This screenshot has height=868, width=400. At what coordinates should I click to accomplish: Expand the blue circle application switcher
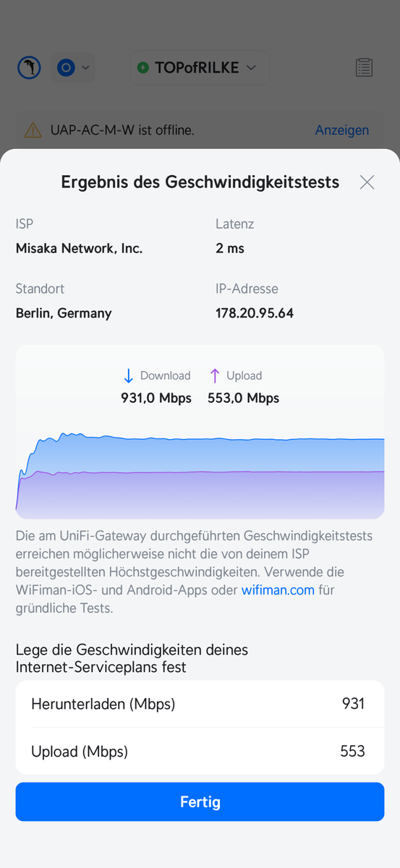pyautogui.click(x=73, y=68)
